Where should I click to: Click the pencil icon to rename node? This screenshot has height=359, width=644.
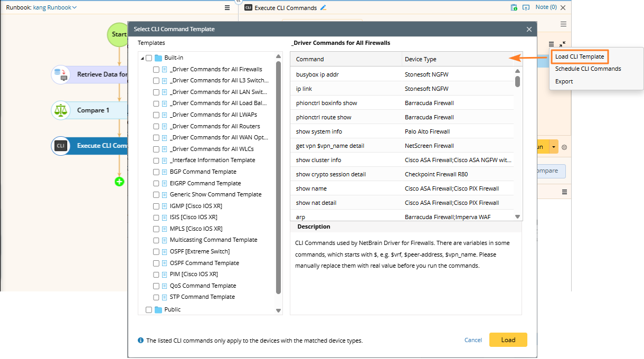click(x=324, y=8)
